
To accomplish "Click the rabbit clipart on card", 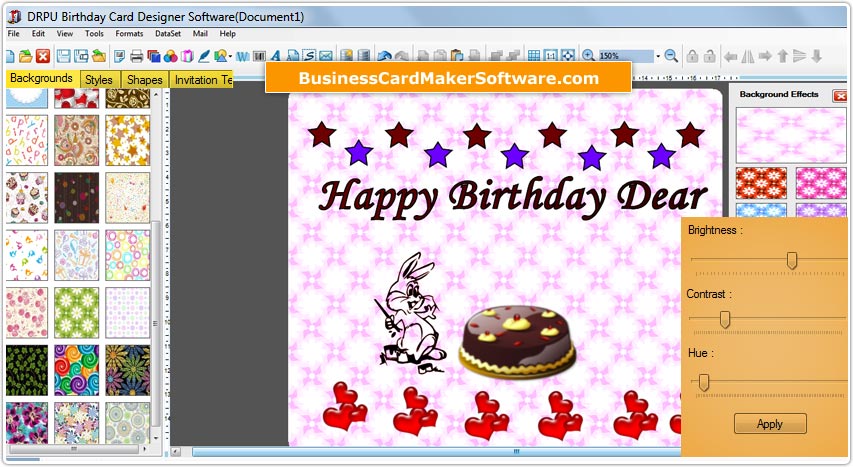I will [x=411, y=313].
